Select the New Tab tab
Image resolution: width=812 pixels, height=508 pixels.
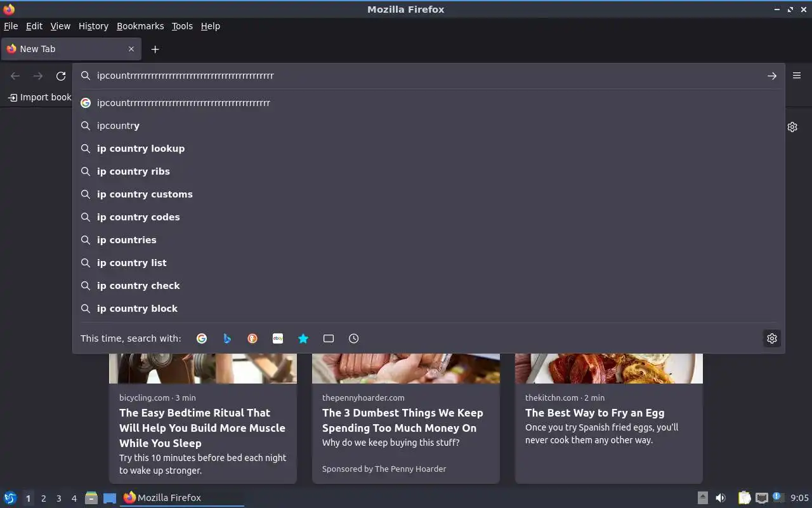(70, 49)
